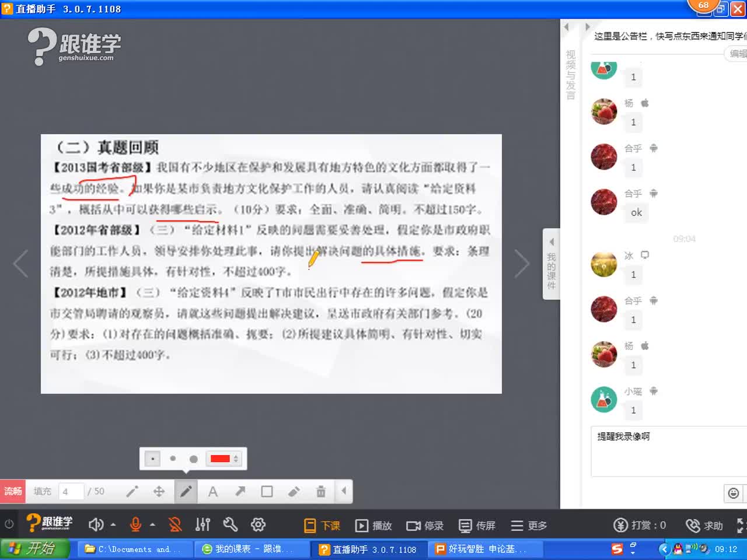Expand the speaker volume options arrow
The width and height of the screenshot is (747, 560).
pos(113,525)
